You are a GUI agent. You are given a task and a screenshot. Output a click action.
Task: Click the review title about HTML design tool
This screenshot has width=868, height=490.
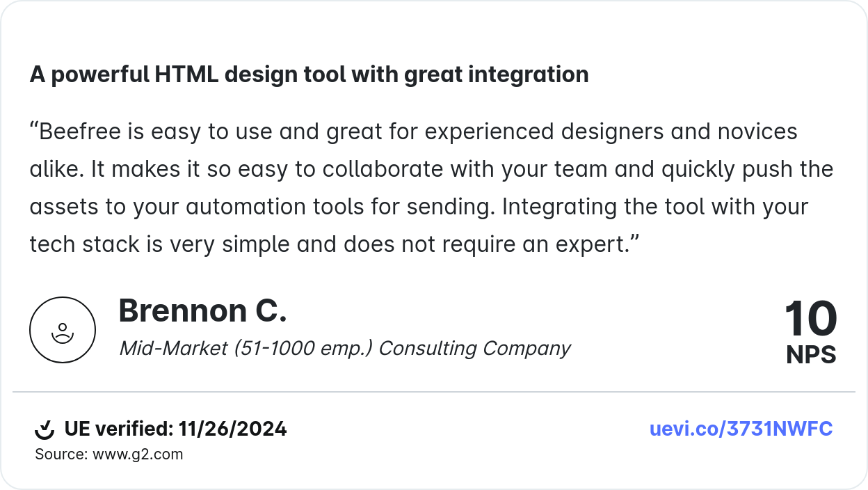[309, 74]
